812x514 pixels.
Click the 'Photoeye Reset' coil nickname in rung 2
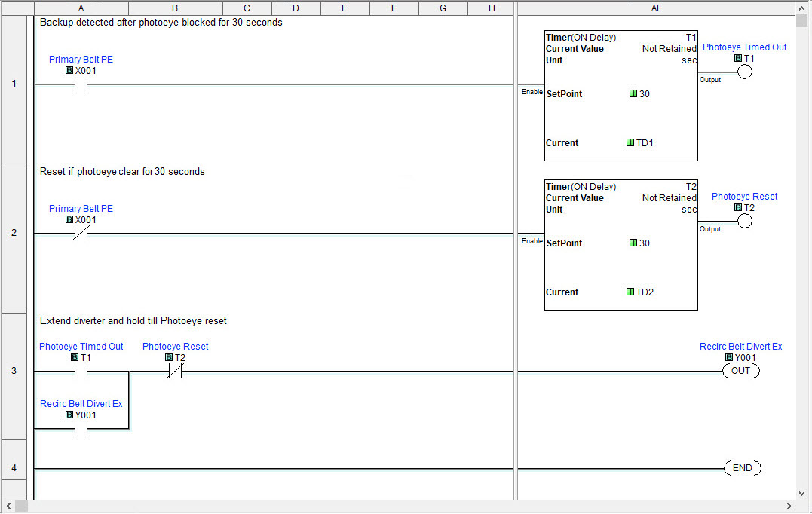[744, 196]
